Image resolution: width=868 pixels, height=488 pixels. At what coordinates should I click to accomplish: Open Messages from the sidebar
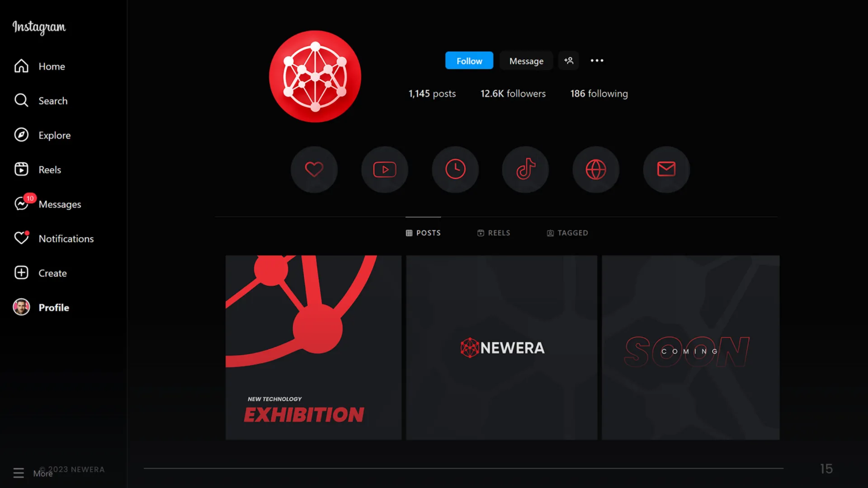tap(60, 204)
